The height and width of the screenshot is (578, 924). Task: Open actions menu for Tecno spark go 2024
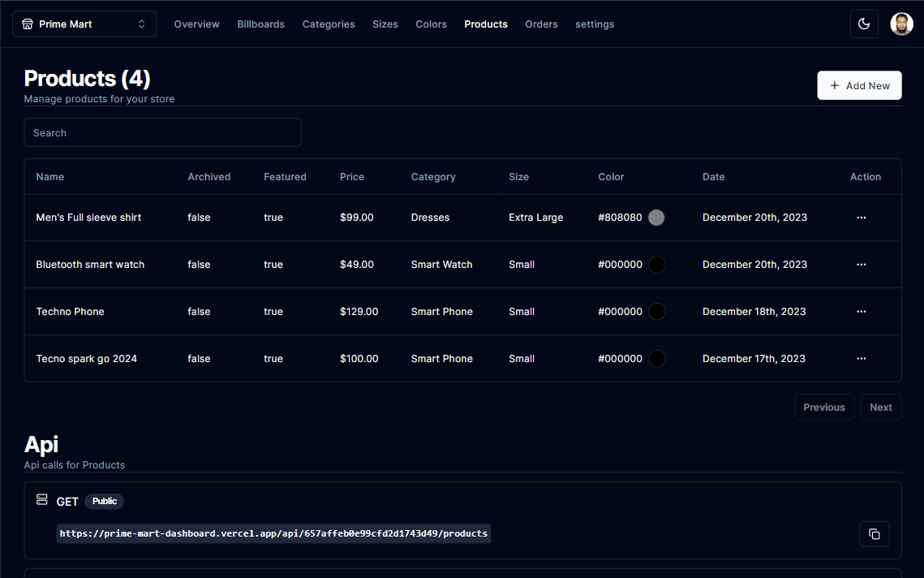pyautogui.click(x=861, y=359)
